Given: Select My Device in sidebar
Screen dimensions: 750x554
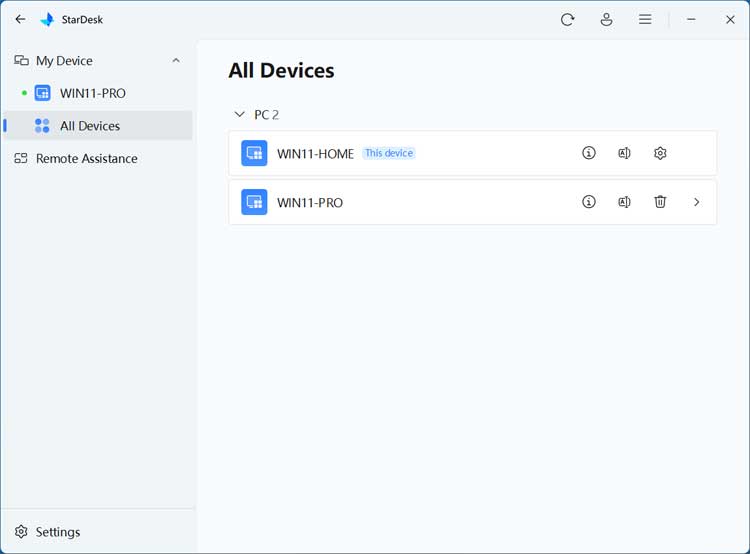Looking at the screenshot, I should 98,61.
